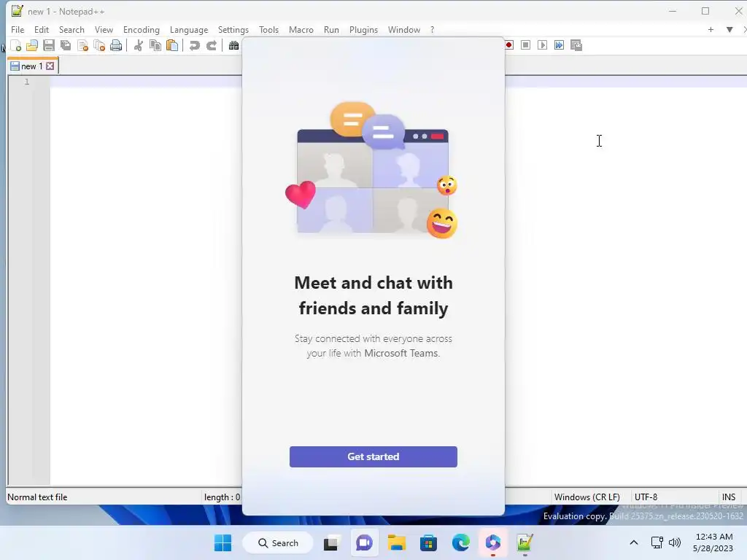Screen dimensions: 747x560
Task: Open the Search menu in Notepad++
Action: 71,29
